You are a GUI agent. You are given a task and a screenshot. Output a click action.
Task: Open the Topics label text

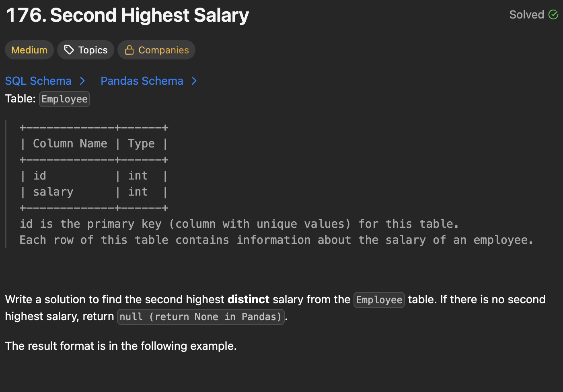(x=93, y=50)
